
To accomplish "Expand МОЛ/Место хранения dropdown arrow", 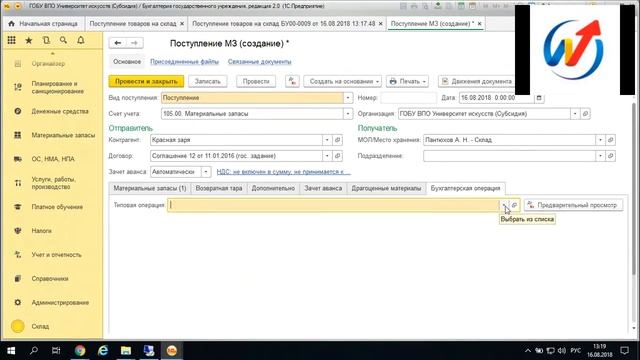I will pyautogui.click(x=600, y=140).
